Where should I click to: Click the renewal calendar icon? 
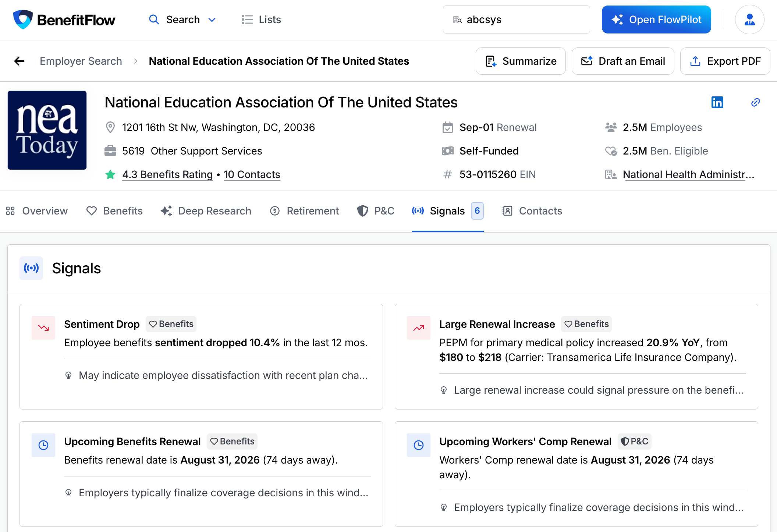(447, 127)
